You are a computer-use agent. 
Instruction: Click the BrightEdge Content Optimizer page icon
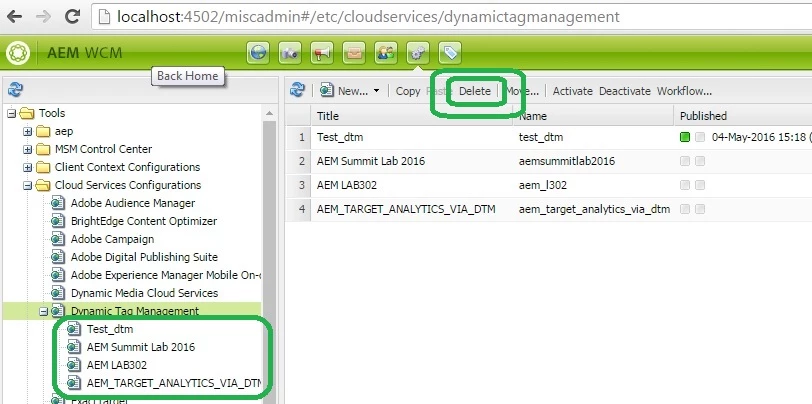click(58, 221)
